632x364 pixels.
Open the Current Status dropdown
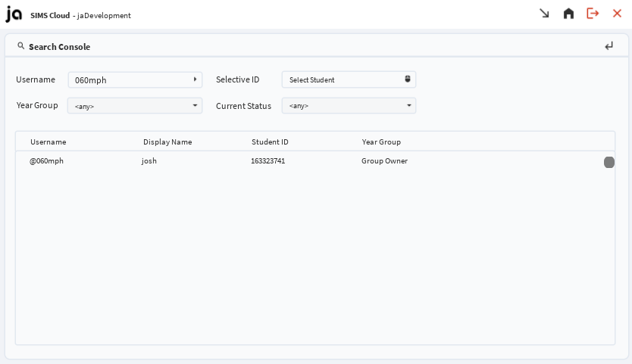coord(349,105)
